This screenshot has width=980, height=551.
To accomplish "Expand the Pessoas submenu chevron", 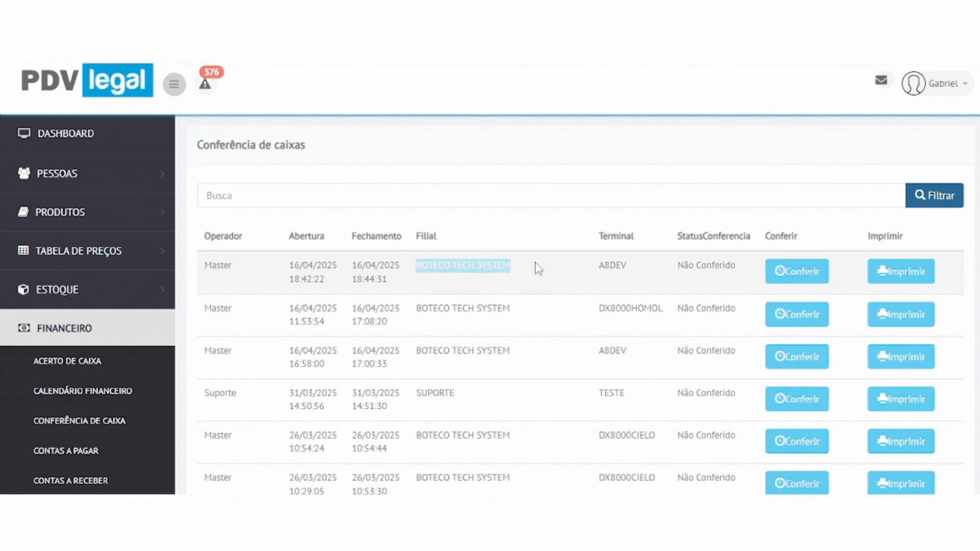I will click(x=162, y=173).
